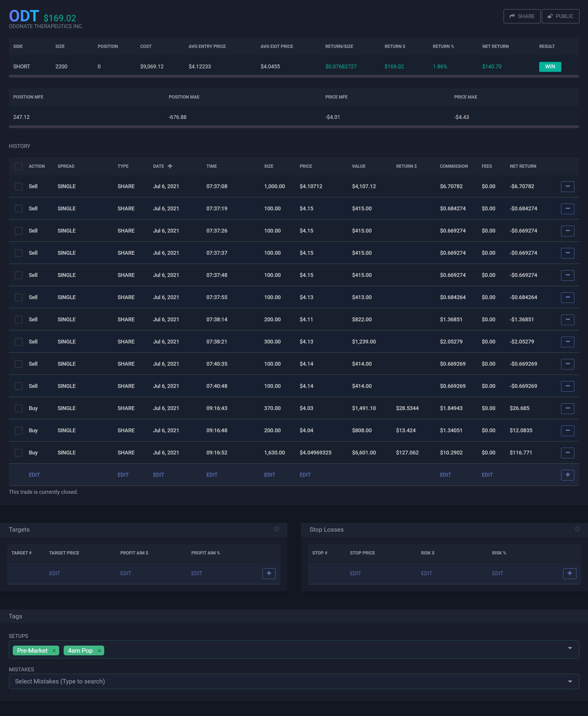Screen dimensions: 588x716
Task: Check the 09:16:43 Buy row checkbox
Action: (19, 408)
